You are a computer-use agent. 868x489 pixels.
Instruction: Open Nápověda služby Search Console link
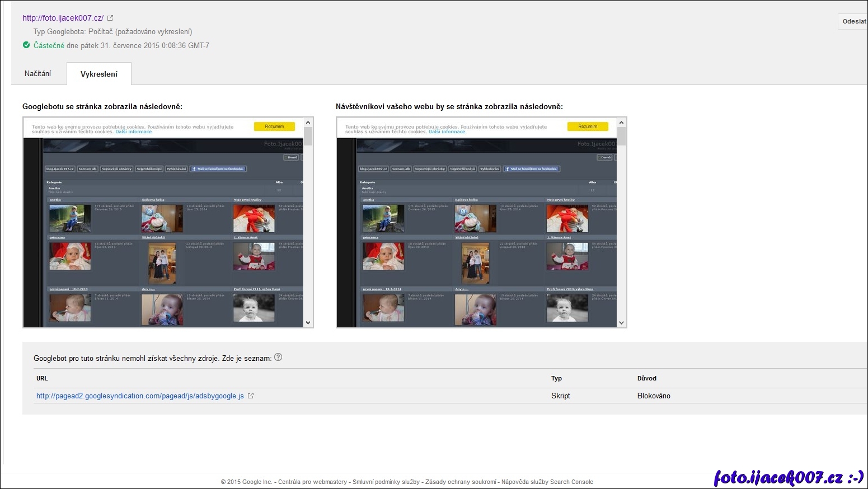pyautogui.click(x=547, y=482)
